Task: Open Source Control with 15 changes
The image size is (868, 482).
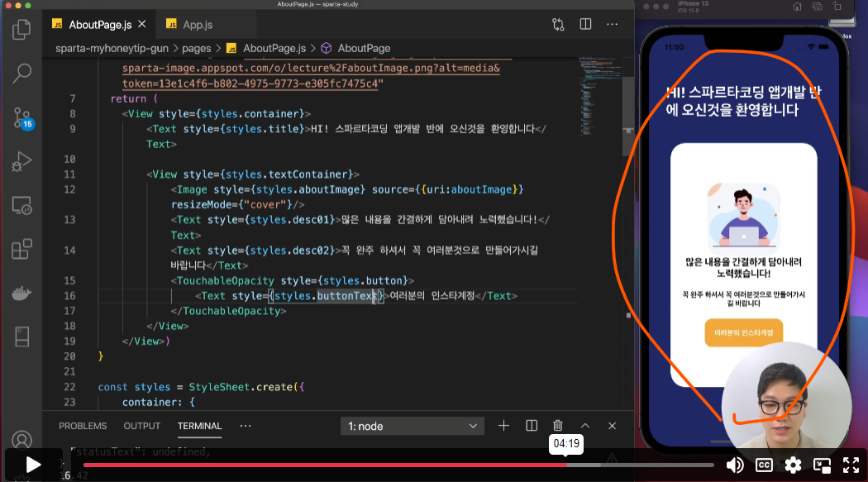Action: point(22,117)
